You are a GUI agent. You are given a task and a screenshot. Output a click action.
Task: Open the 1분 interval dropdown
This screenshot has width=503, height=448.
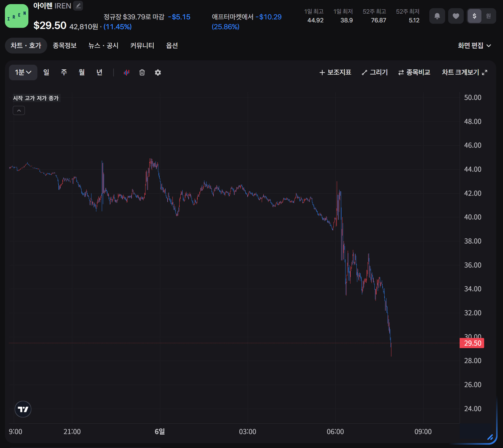[23, 72]
